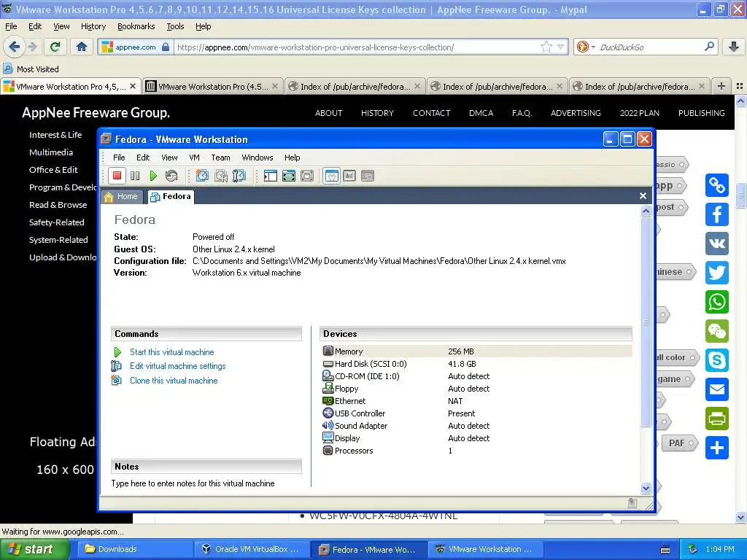Image resolution: width=747 pixels, height=560 pixels.
Task: Click the browser Downloads arrow icon
Action: pos(734,47)
